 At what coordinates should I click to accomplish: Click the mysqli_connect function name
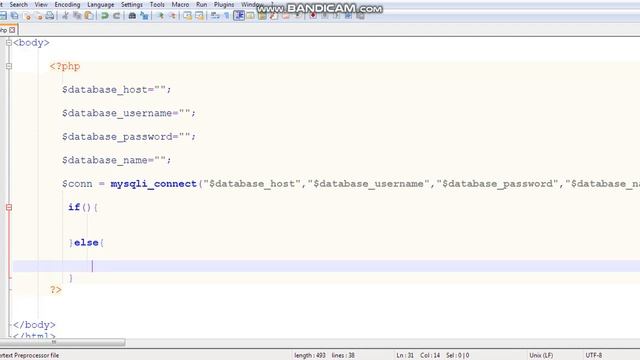coord(153,184)
